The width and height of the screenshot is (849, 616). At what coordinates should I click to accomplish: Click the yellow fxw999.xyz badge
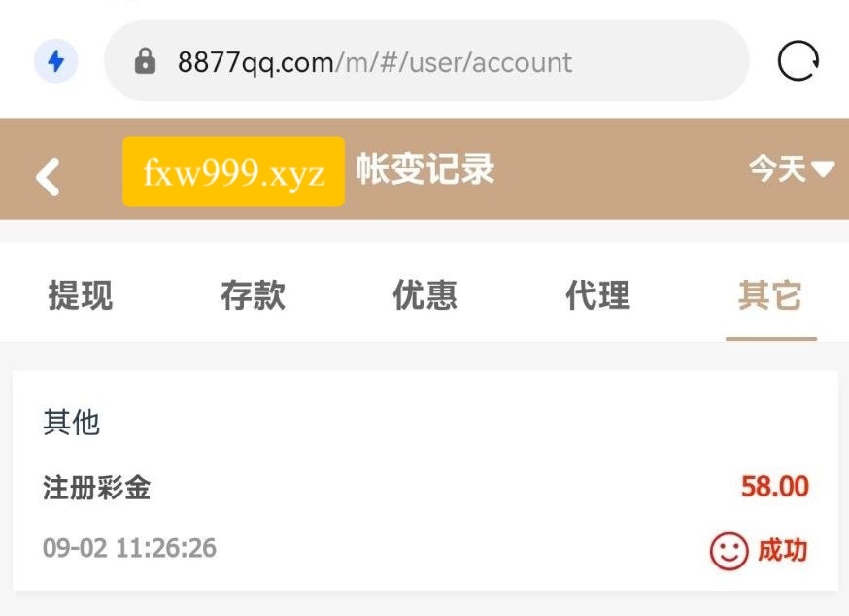point(234,172)
